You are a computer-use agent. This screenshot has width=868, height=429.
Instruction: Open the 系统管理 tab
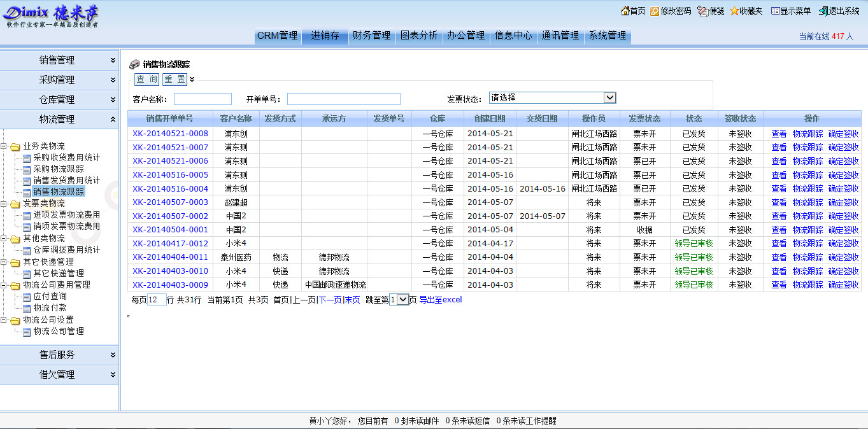[607, 36]
